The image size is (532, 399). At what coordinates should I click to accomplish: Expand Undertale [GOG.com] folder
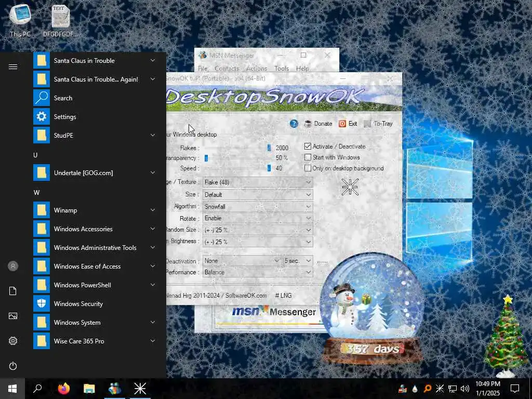point(153,172)
